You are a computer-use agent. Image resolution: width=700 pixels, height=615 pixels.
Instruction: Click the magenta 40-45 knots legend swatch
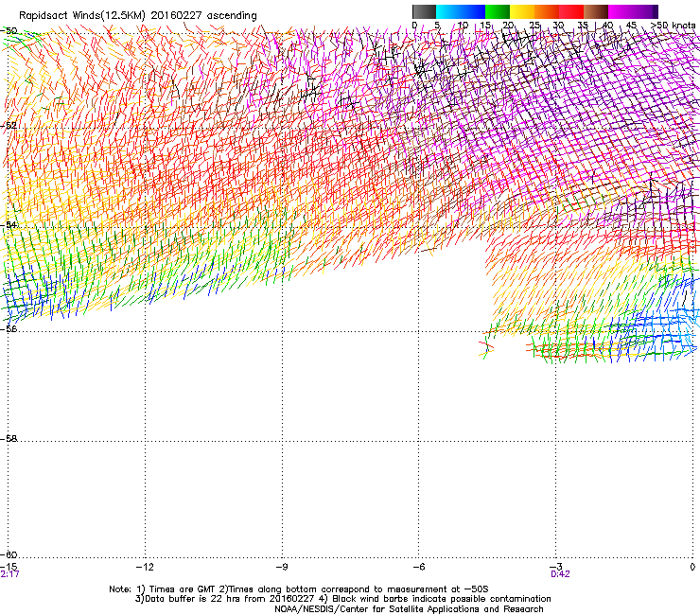click(x=621, y=11)
